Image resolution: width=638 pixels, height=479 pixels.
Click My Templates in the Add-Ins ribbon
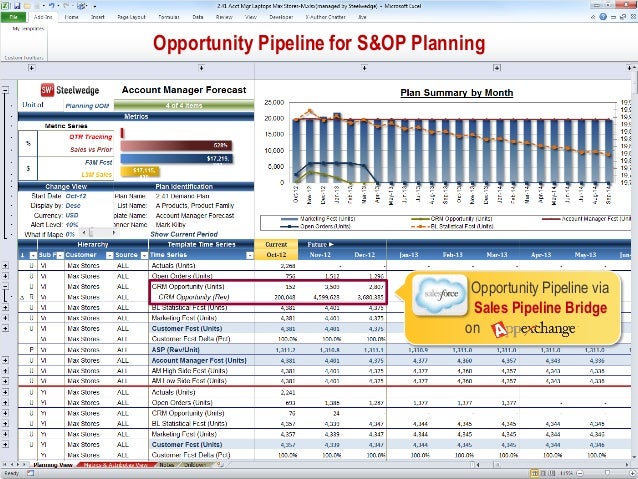[28, 29]
